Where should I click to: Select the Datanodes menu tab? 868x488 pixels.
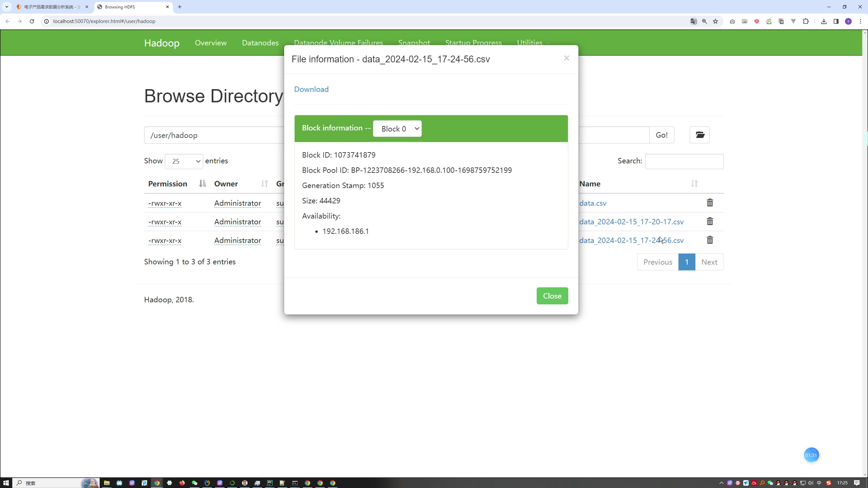click(x=260, y=43)
